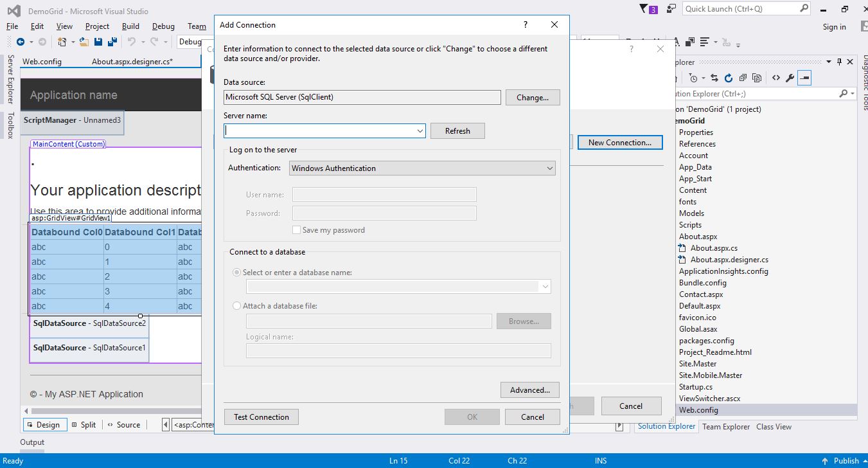Open the Authentication dropdown

549,168
